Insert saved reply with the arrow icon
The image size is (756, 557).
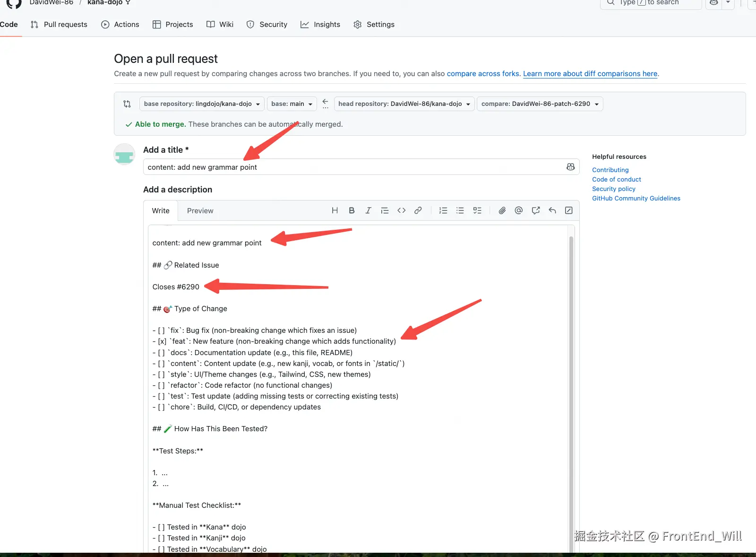[552, 210]
